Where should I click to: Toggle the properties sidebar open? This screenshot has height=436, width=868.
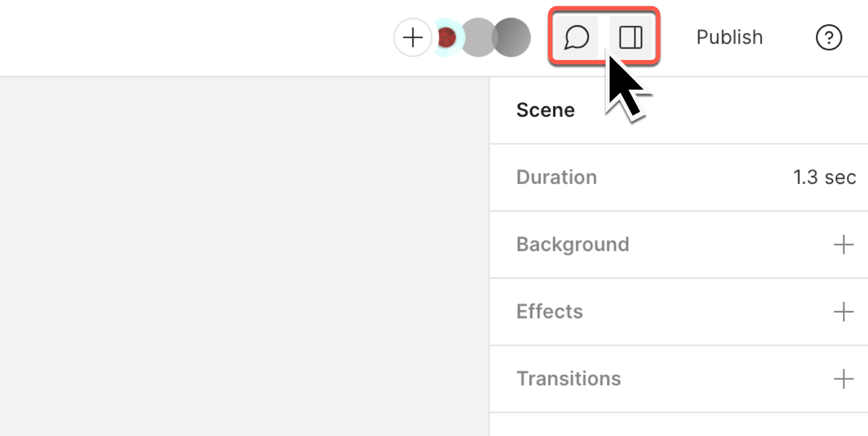pos(631,37)
